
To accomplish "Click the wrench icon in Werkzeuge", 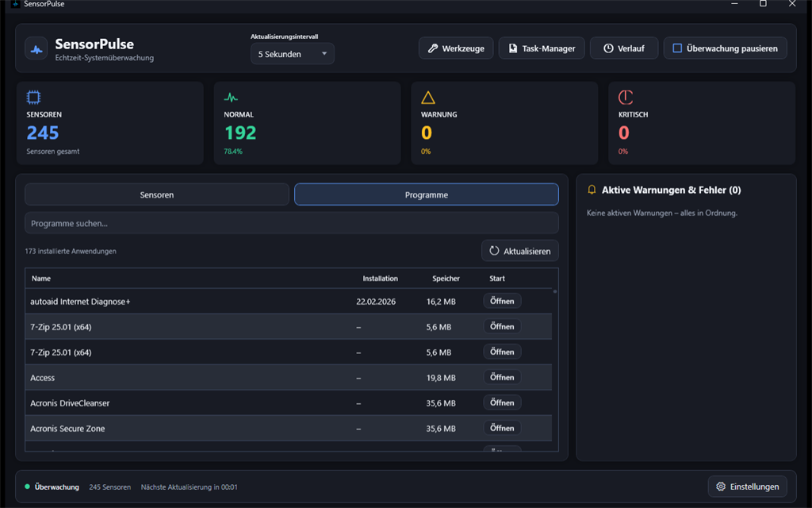I will [432, 48].
